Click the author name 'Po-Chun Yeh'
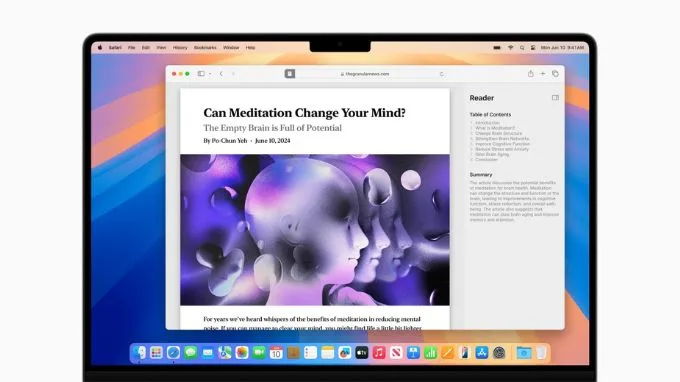 (229, 140)
